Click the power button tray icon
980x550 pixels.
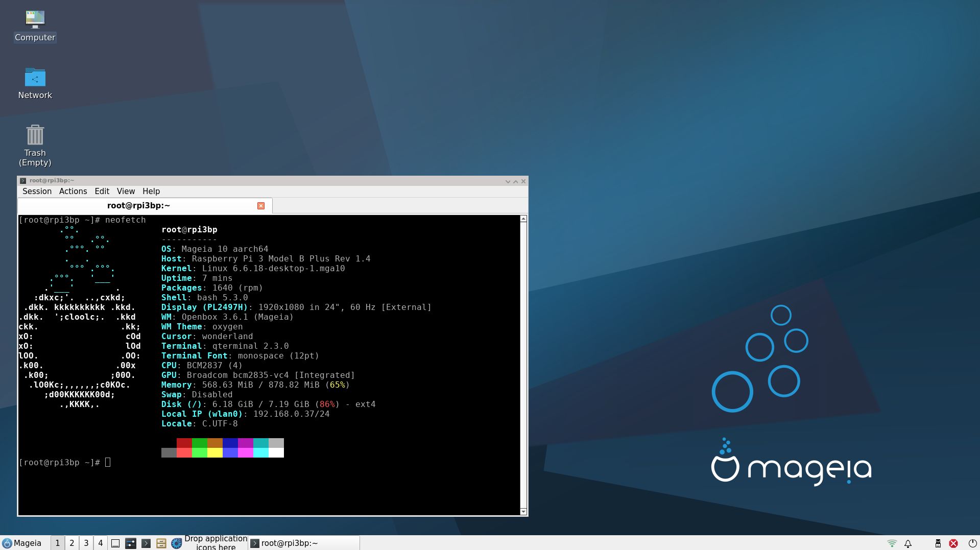pyautogui.click(x=972, y=543)
